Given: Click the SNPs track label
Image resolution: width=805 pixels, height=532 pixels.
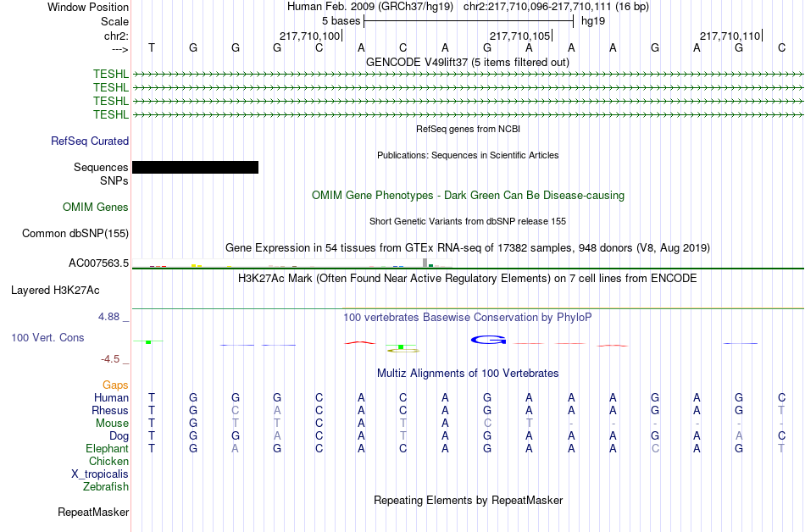Looking at the screenshot, I should click(114, 180).
